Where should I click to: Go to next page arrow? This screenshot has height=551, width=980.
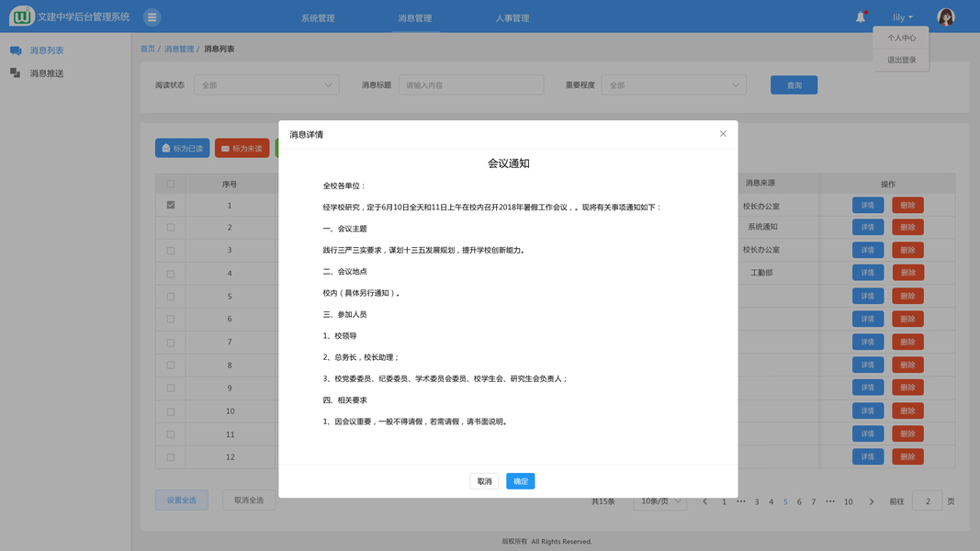872,501
